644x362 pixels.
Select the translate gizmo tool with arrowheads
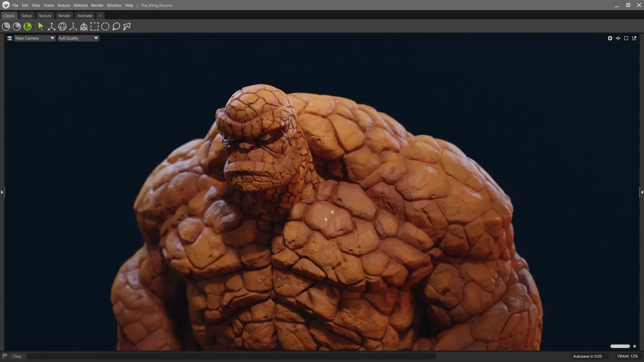[x=52, y=26]
